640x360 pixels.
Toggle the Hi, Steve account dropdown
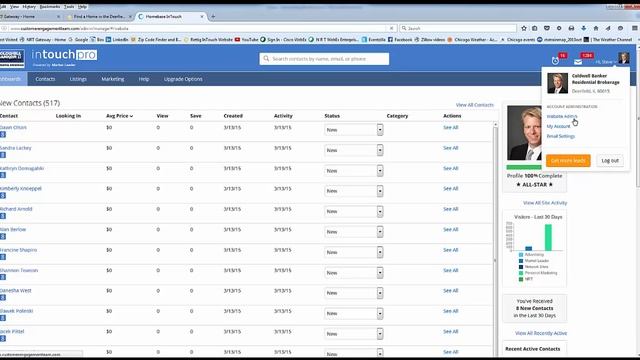pyautogui.click(x=606, y=62)
